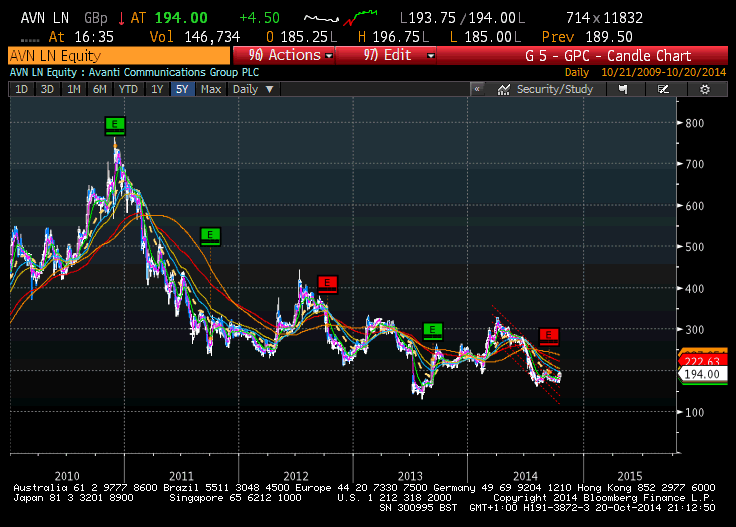
Task: Select the 1Y time range tab
Action: click(x=157, y=89)
